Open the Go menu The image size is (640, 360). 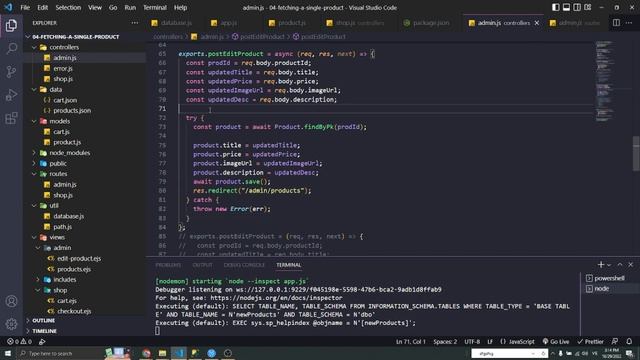tap(113, 7)
